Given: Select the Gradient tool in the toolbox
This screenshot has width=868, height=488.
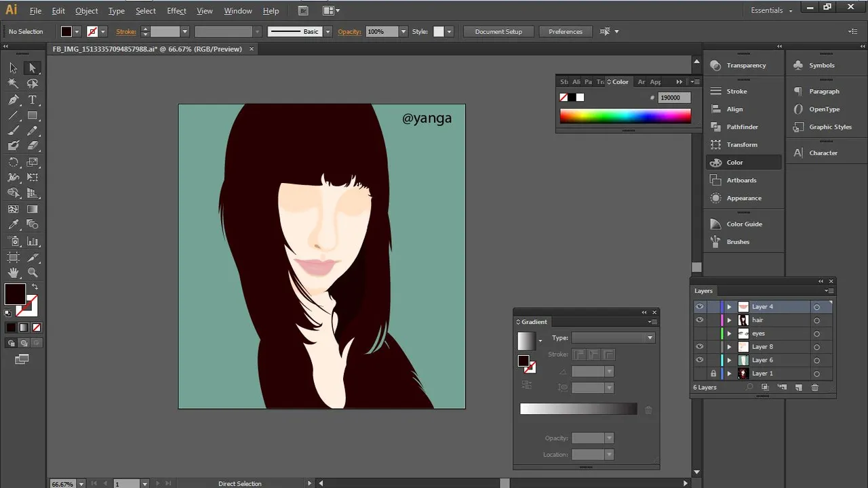Looking at the screenshot, I should (x=32, y=209).
